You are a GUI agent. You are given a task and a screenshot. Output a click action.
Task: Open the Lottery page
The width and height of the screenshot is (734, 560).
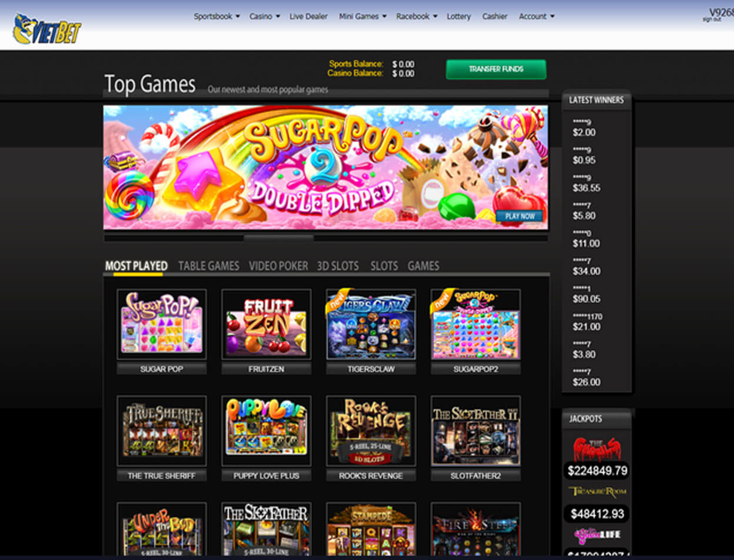tap(459, 16)
